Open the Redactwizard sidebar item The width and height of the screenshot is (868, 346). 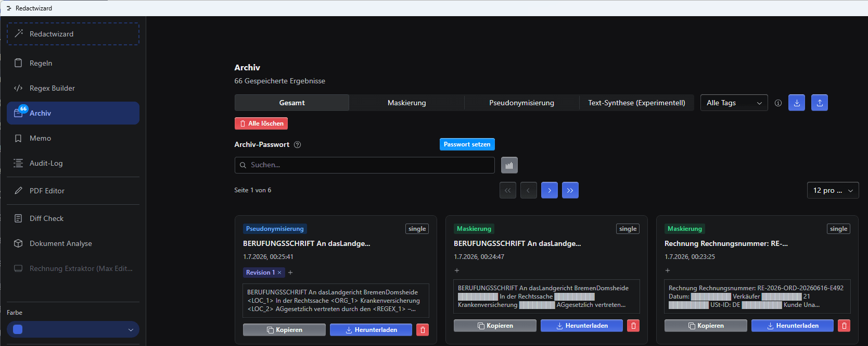[x=73, y=34]
